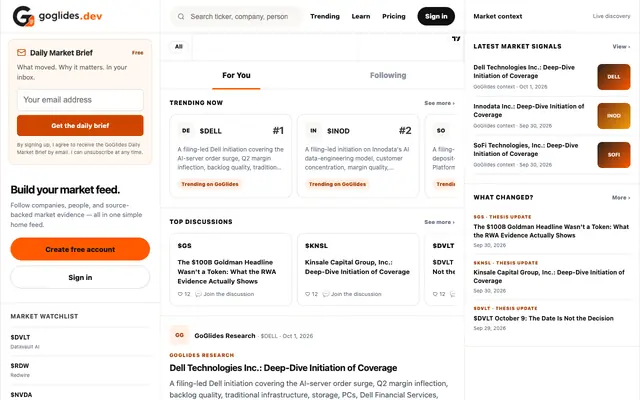Focus the search ticker, company, person field
The width and height of the screenshot is (640, 400).
(239, 17)
